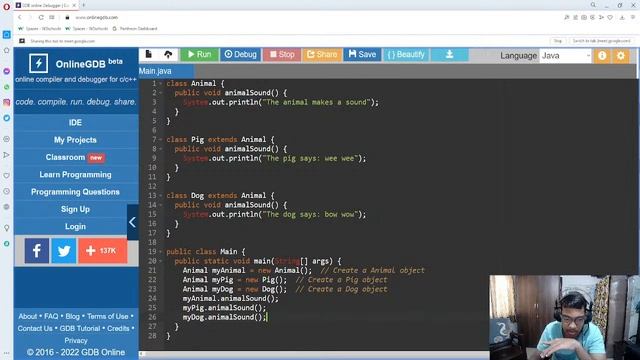Switch to the Main.java tab
The height and width of the screenshot is (360, 640).
156,71
